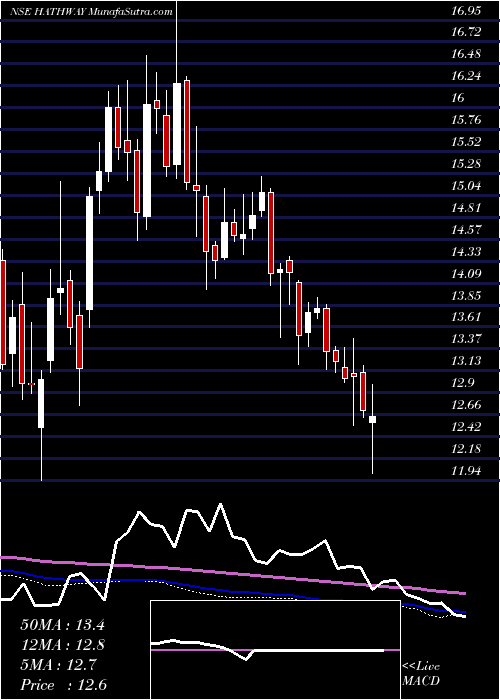Click the 13.13 price axis label
This screenshot has height=700, width=500.
point(467,361)
